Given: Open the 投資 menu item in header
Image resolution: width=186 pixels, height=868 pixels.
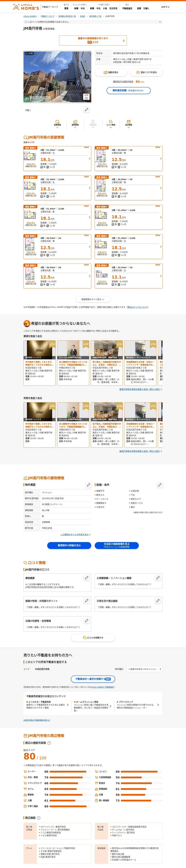Looking at the screenshot, I should (x=139, y=8).
